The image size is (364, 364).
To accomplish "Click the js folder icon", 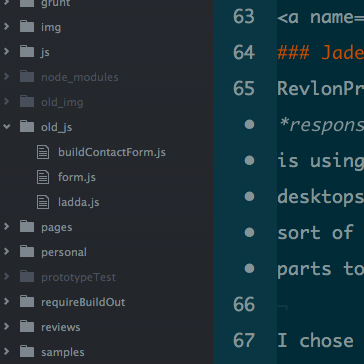I will pos(27,52).
